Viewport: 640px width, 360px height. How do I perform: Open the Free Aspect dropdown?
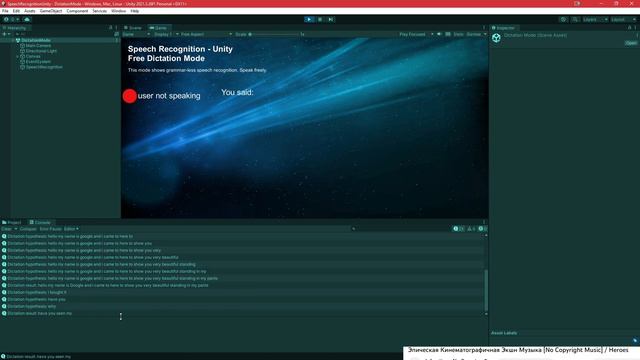tap(207, 34)
